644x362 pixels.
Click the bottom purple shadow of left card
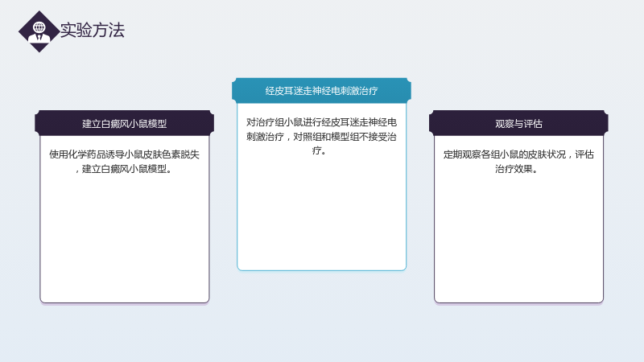pyautogui.click(x=125, y=304)
